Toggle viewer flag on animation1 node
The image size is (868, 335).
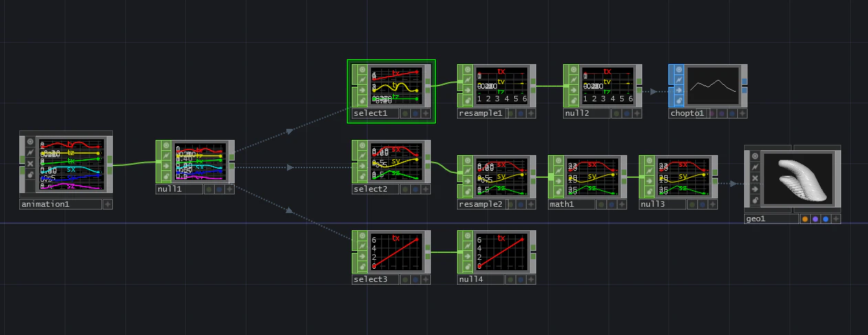click(30, 141)
